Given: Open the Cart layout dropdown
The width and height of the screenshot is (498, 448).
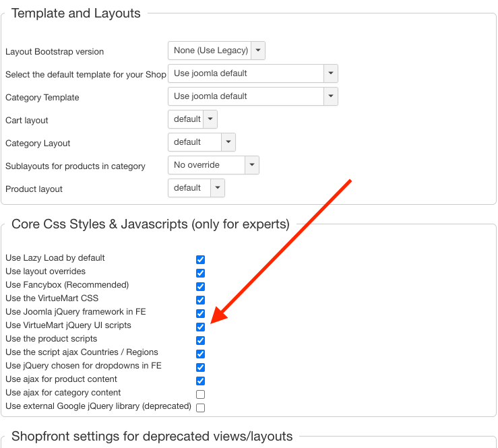Looking at the screenshot, I should click(x=193, y=119).
